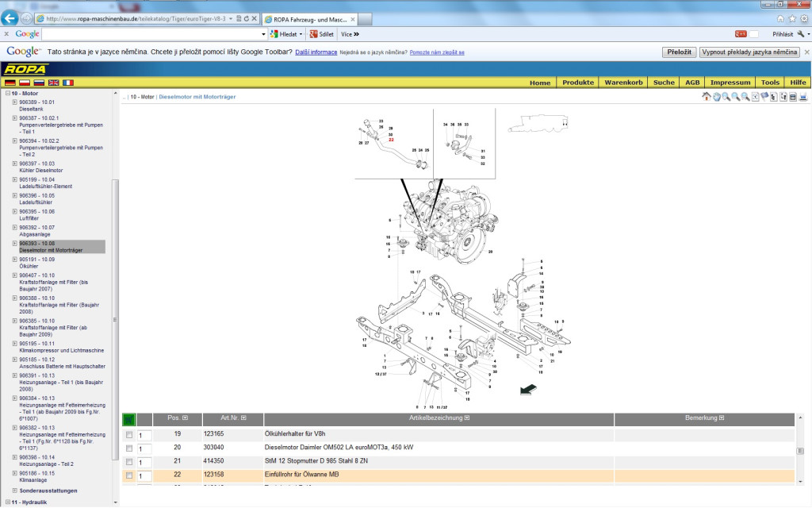Open the Google search box dropdown arrow
Screen dimensions: 812x508
pyautogui.click(x=263, y=34)
